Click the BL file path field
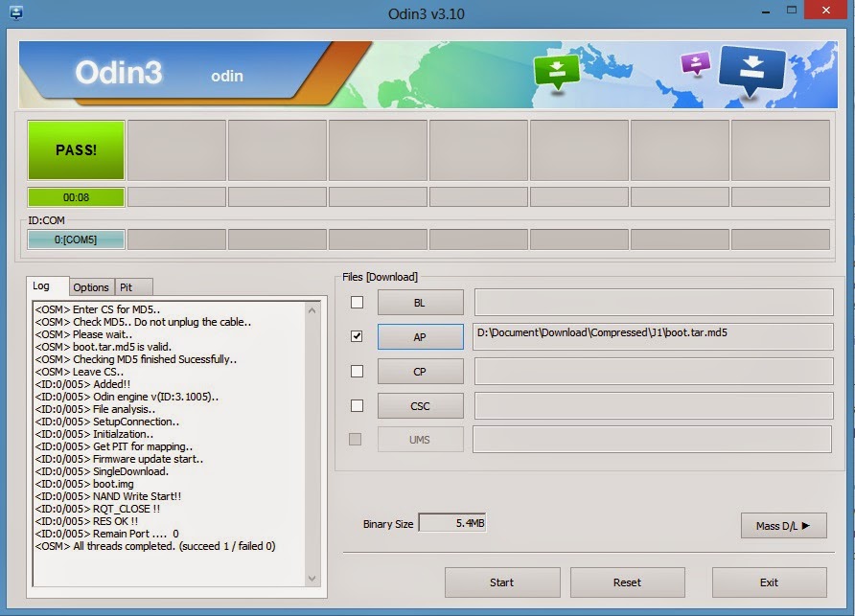855x616 pixels. tap(654, 302)
